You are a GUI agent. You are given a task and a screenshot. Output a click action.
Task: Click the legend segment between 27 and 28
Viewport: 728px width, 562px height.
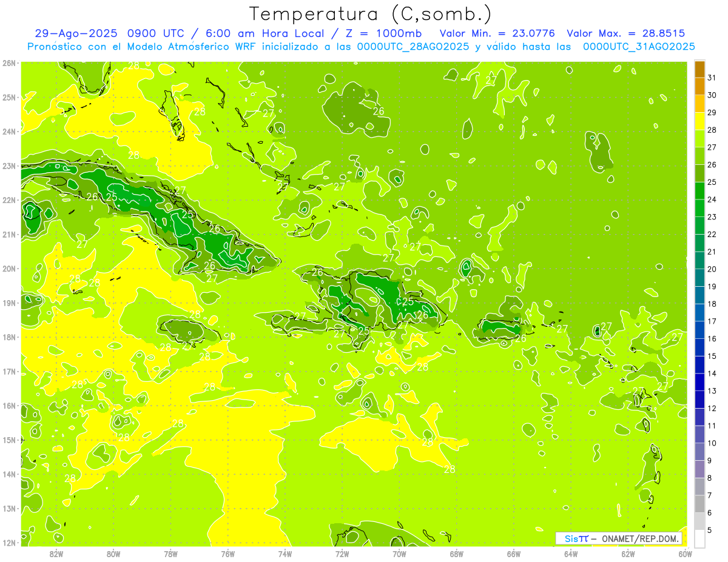coord(699,138)
